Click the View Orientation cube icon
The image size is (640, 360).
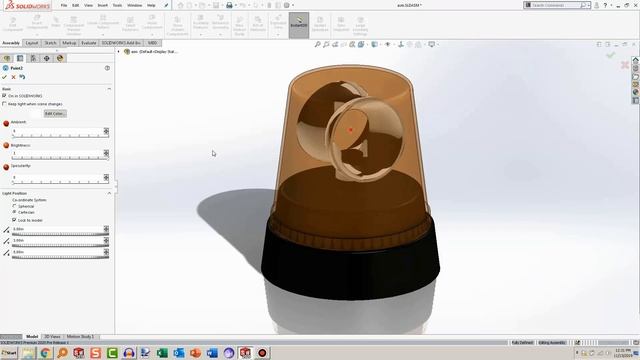pyautogui.click(x=361, y=44)
